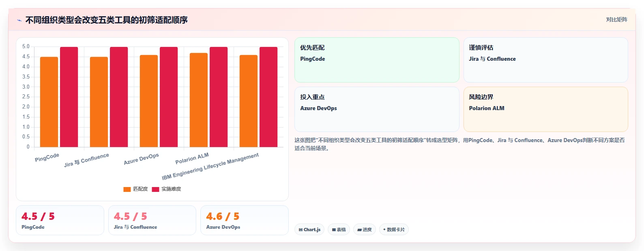644x251 pixels.
Task: Click the orange bar for Jira 与 Confluence
Action: pyautogui.click(x=99, y=102)
